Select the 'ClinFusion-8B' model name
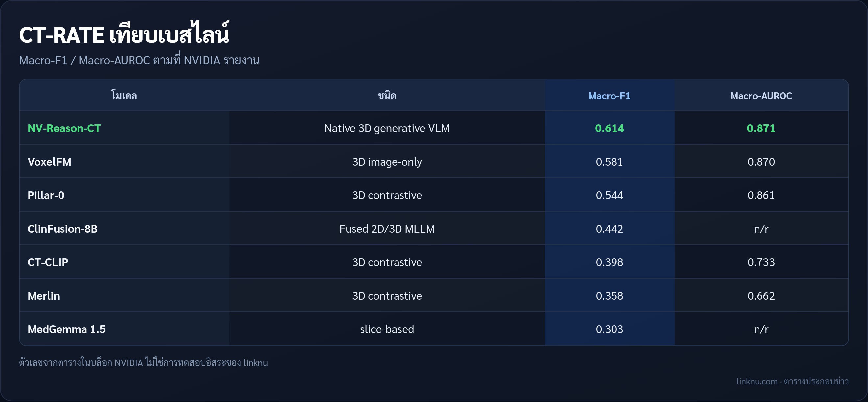 pos(62,229)
